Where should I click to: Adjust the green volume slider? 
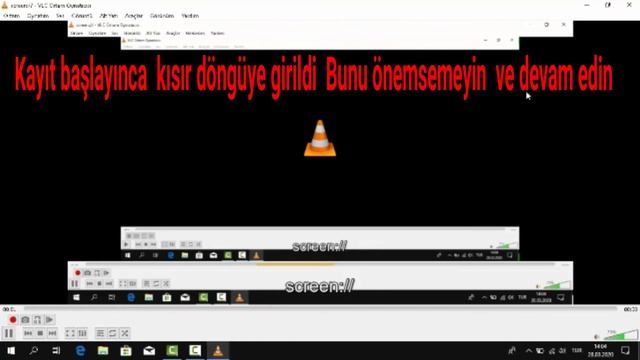pyautogui.click(x=620, y=336)
